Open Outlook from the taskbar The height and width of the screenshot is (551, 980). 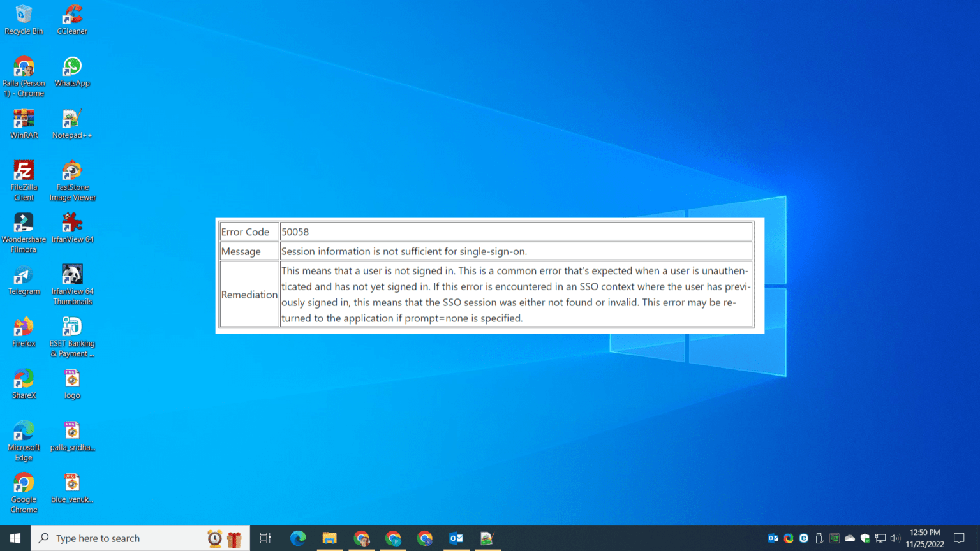click(456, 538)
